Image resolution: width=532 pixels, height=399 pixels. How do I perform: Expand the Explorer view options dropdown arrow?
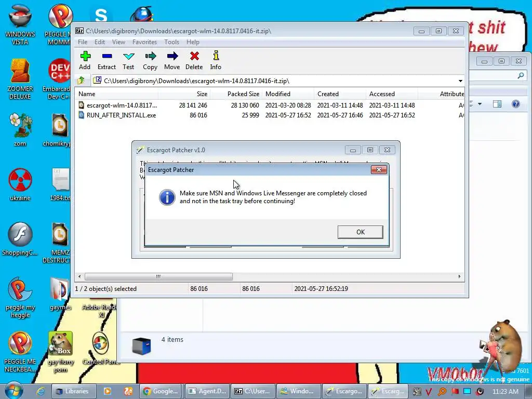pos(480,104)
